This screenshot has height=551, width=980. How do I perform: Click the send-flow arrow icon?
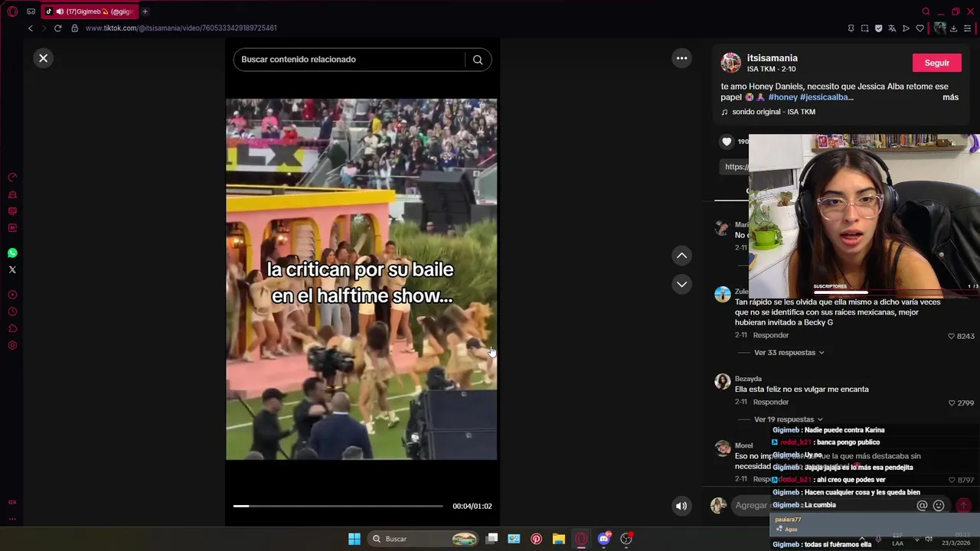click(906, 28)
